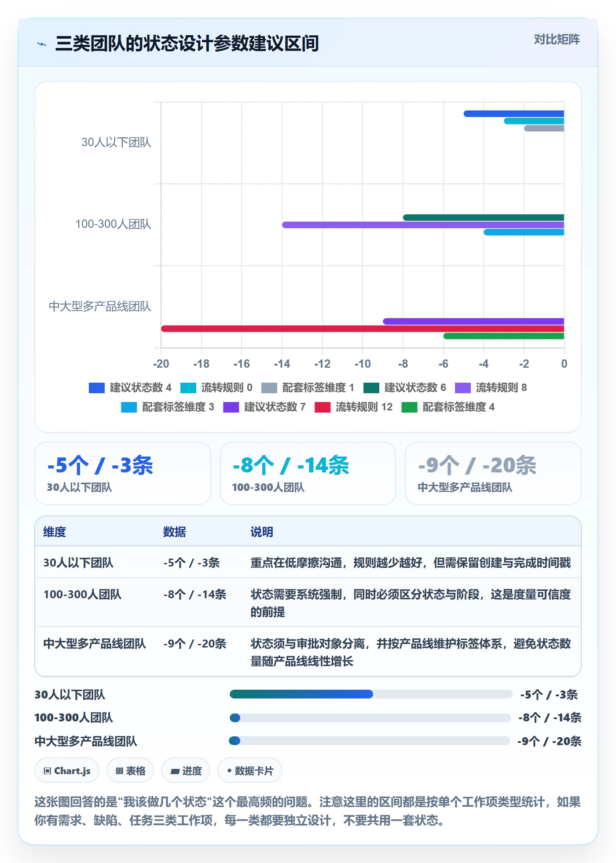The height and width of the screenshot is (863, 616).
Task: Click the 30人以下团队 table row name
Action: pyautogui.click(x=78, y=563)
